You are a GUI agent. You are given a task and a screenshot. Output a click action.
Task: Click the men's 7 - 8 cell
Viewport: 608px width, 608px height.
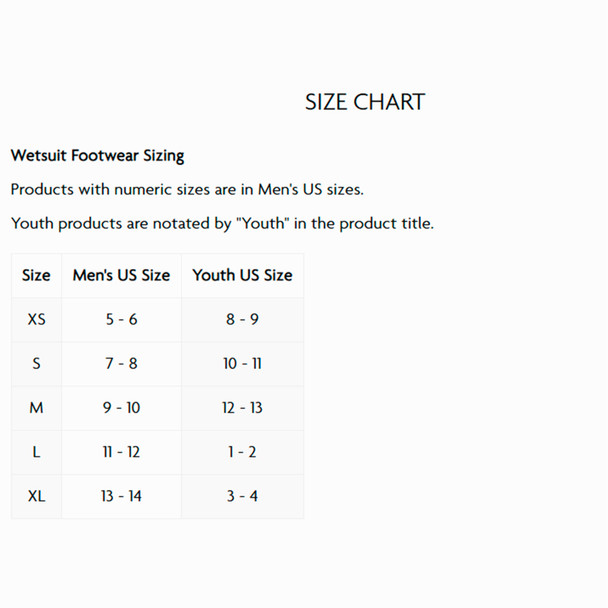121,363
